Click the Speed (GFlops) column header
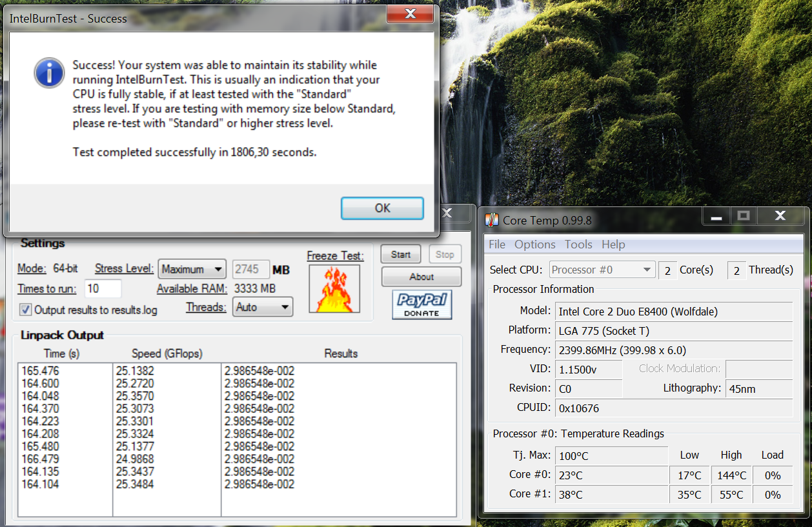The width and height of the screenshot is (812, 527). [x=167, y=353]
